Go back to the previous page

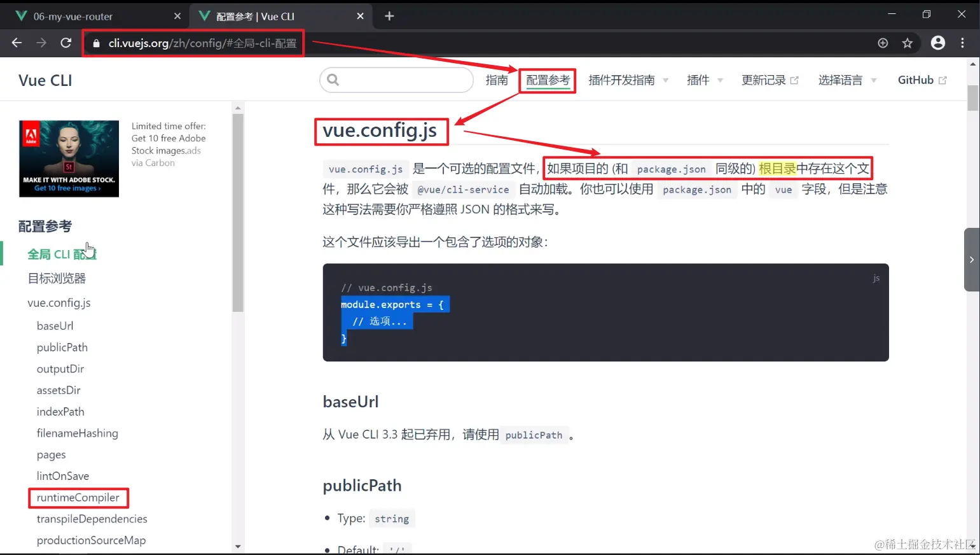coord(17,43)
